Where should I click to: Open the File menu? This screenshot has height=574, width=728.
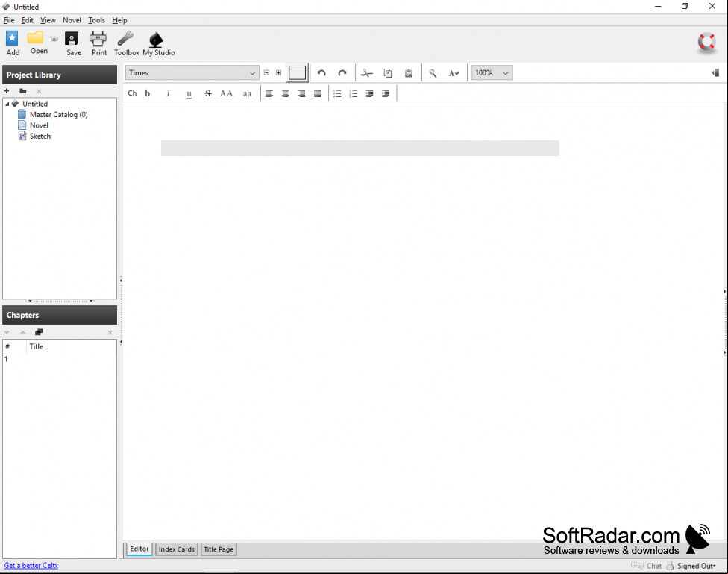[9, 20]
